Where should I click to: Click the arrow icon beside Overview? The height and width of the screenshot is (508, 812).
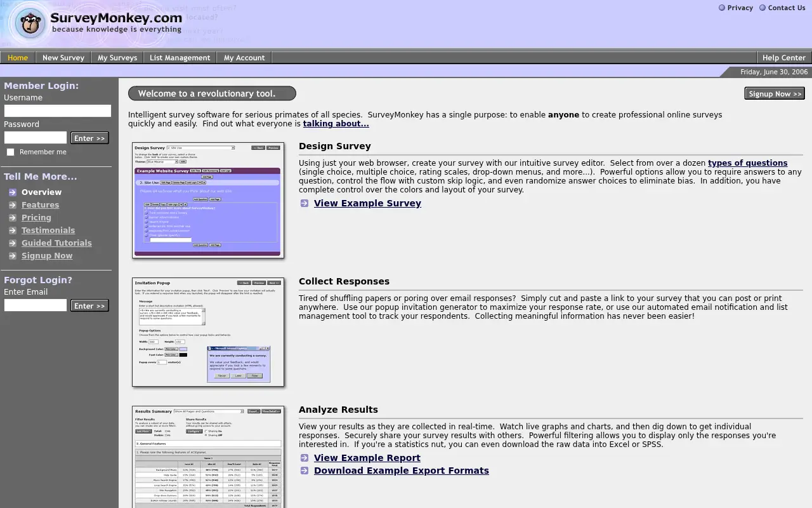coord(13,192)
